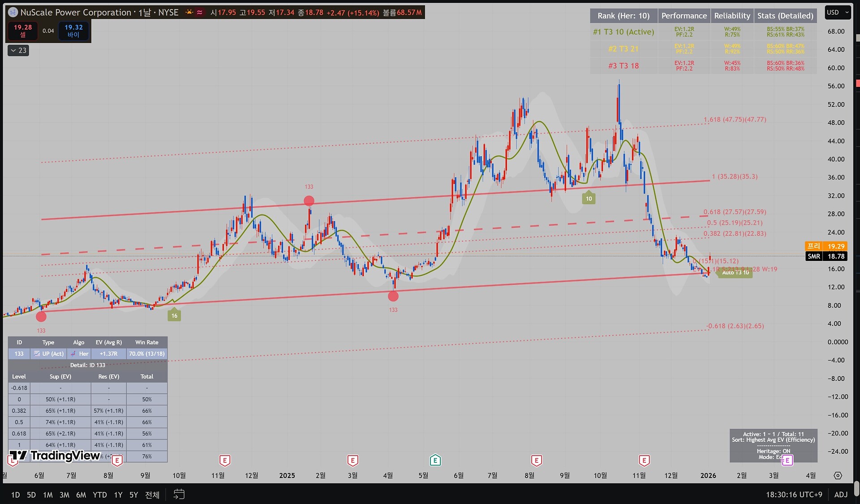This screenshot has height=504, width=860.
Task: Click the NuScale symbol logo icon
Action: point(13,13)
